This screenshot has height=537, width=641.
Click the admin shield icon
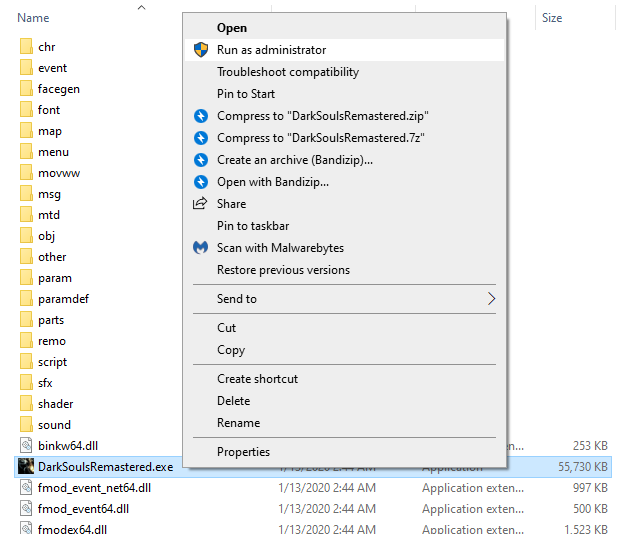(x=200, y=50)
